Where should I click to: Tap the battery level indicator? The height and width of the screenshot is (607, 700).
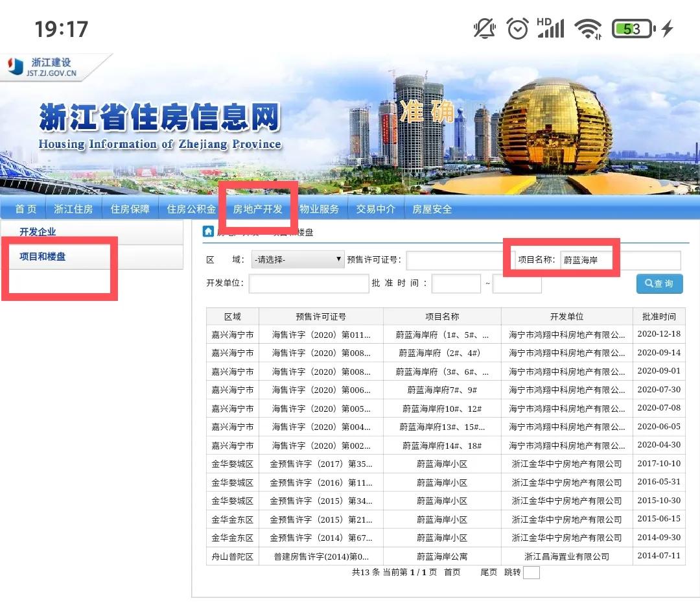point(634,29)
